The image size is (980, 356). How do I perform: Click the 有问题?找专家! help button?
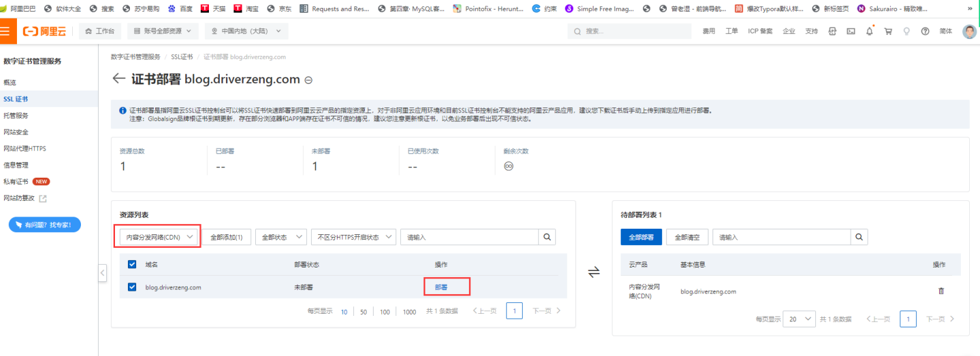coord(45,225)
